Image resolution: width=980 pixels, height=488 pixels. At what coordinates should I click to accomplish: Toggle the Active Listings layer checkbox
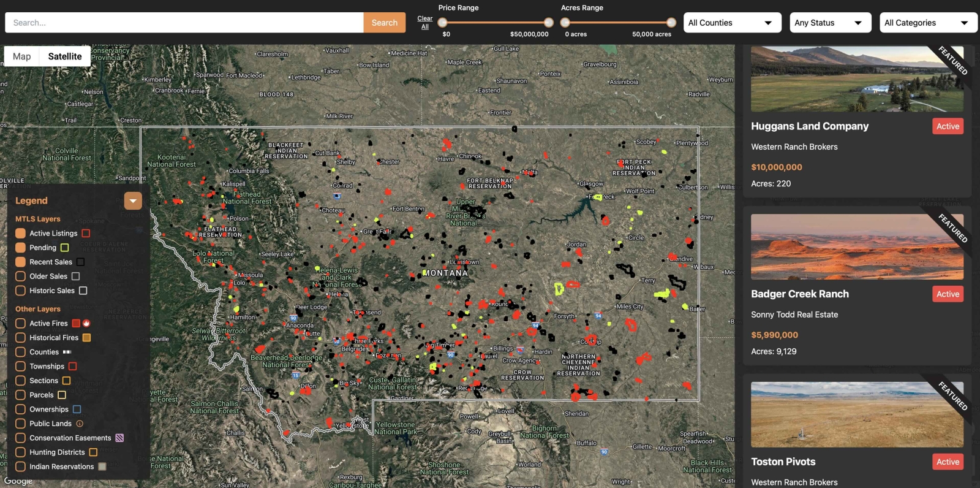pos(20,234)
